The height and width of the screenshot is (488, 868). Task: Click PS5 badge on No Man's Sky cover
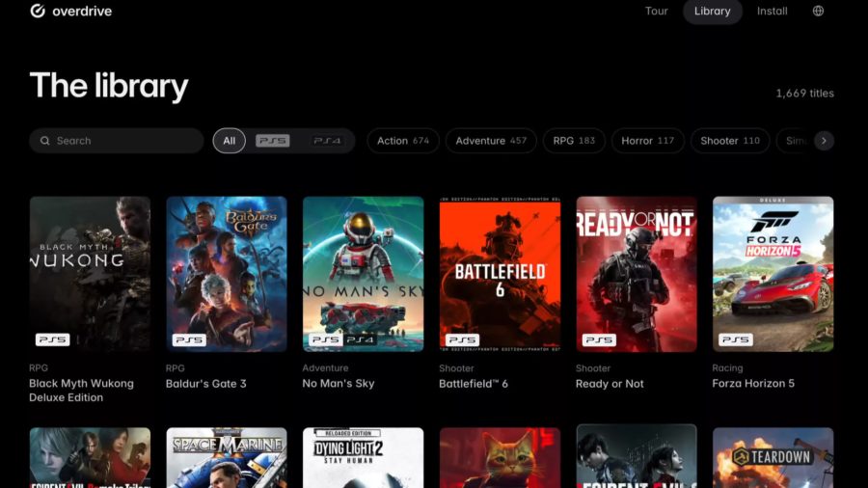click(x=326, y=339)
